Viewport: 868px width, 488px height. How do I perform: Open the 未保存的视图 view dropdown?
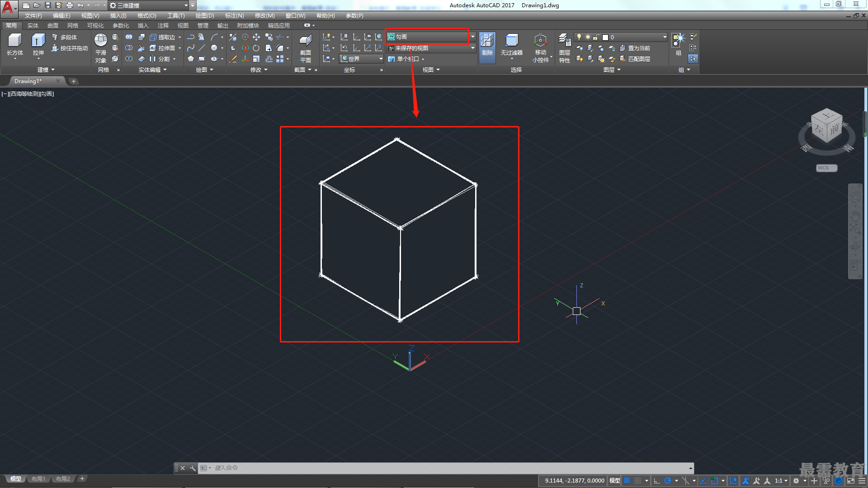(431, 48)
